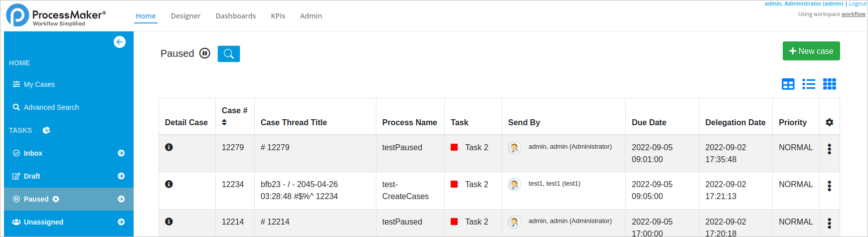Viewport: 868px width, 237px height.
Task: Switch to card grid view icon
Action: (829, 84)
